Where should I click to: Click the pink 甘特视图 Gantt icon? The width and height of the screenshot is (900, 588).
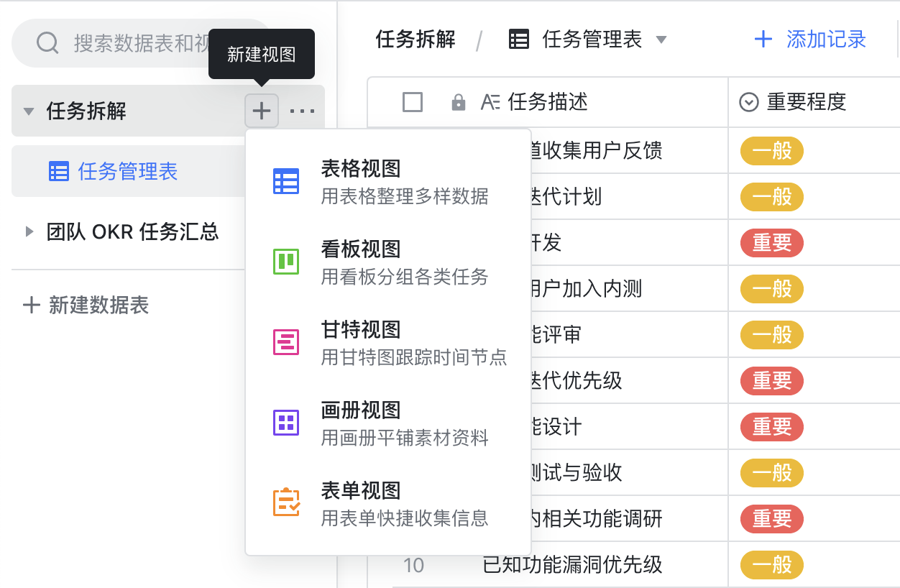(286, 342)
